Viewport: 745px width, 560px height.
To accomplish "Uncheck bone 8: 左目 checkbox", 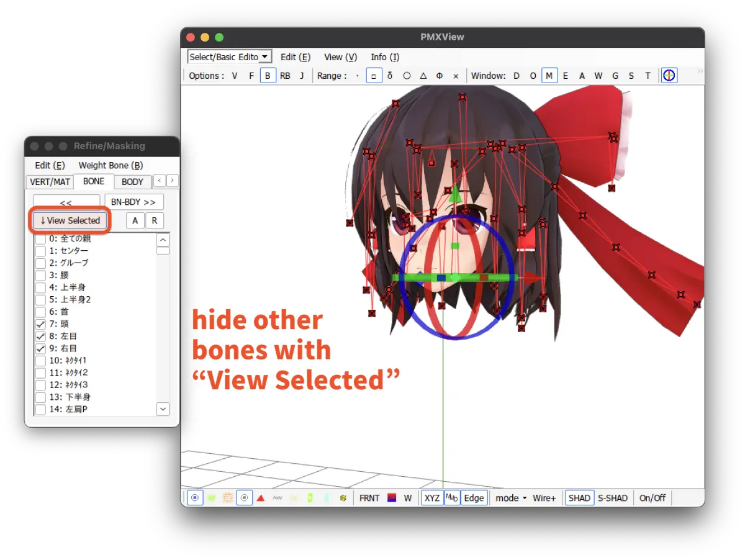I will tap(40, 336).
